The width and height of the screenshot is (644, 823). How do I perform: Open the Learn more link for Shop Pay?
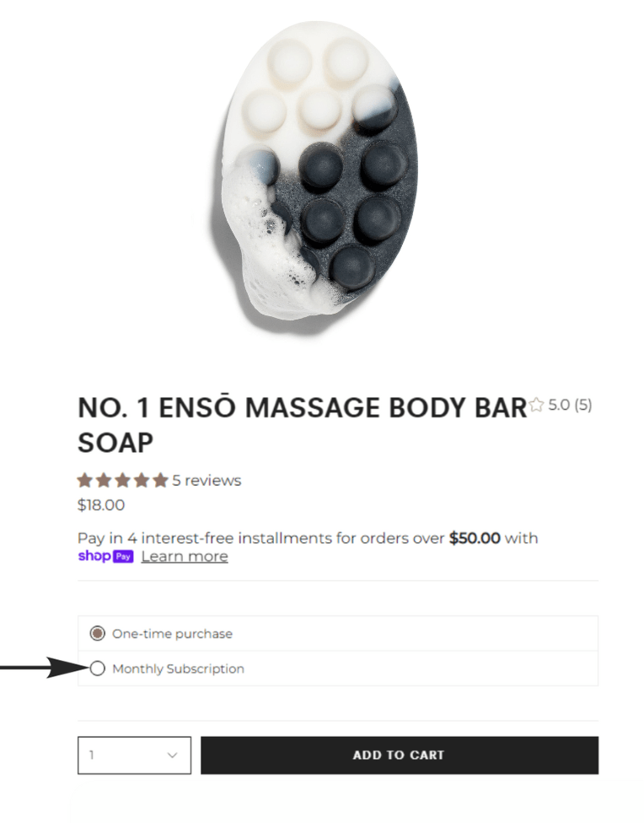tap(185, 557)
